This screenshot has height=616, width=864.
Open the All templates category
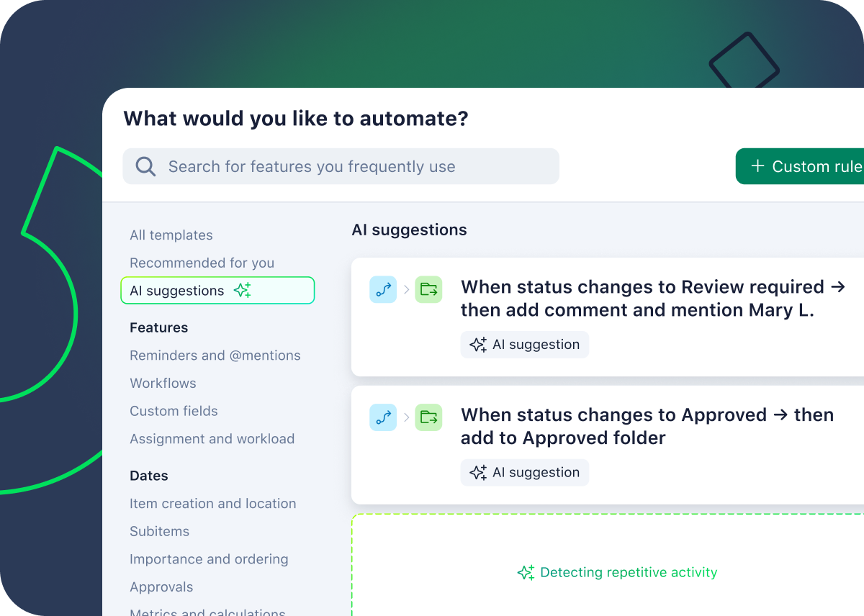pos(171,235)
